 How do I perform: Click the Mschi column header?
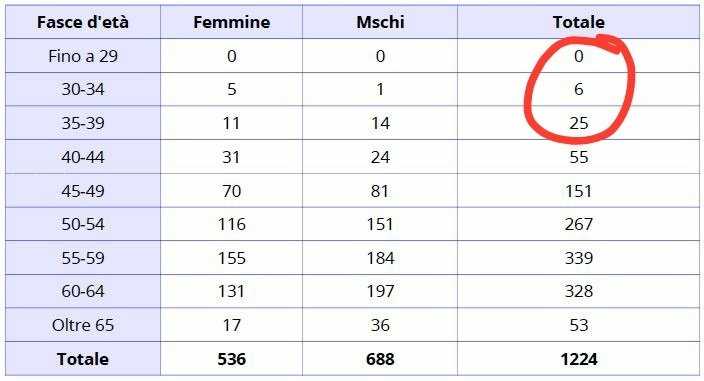tap(380, 22)
